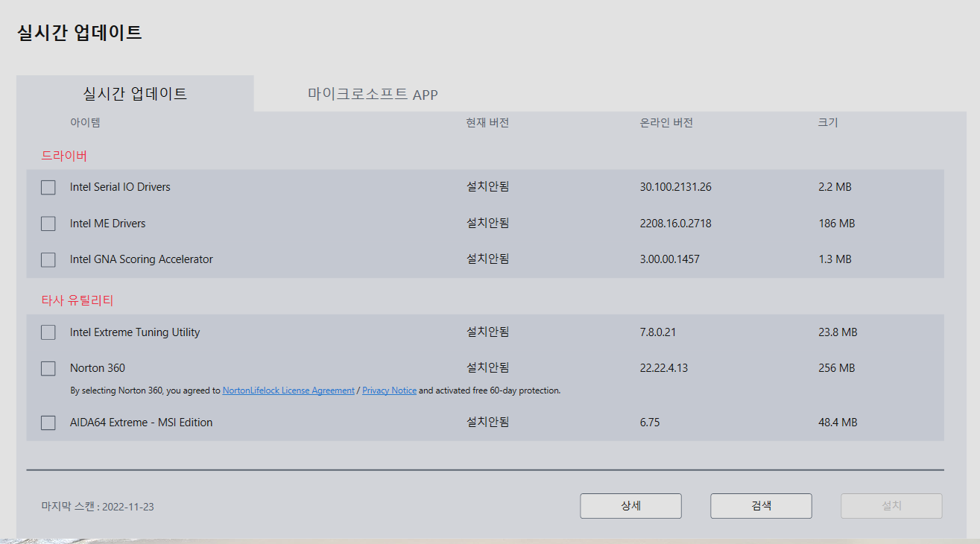Screen dimensions: 980x544
Task: Click the Intel ME Drivers name
Action: pyautogui.click(x=108, y=224)
